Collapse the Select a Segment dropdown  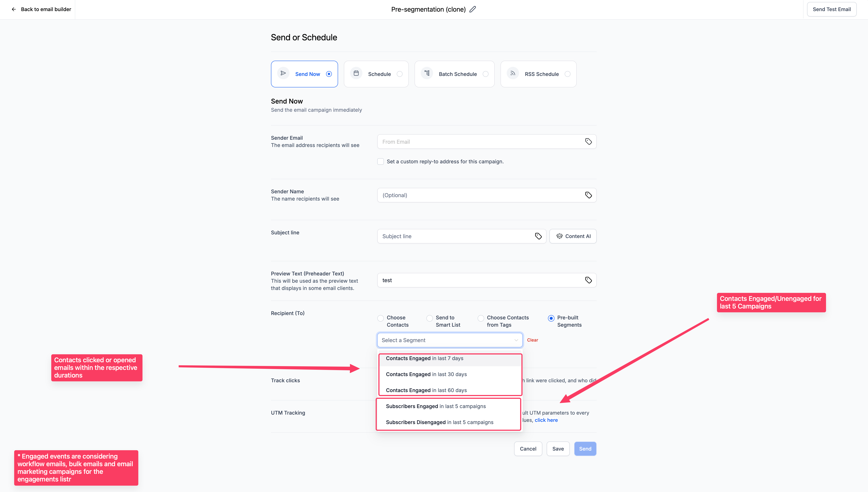click(516, 340)
